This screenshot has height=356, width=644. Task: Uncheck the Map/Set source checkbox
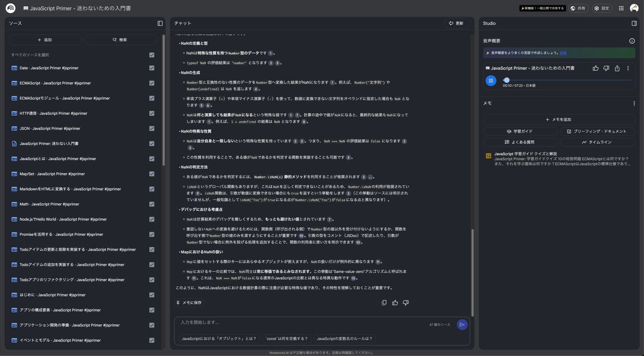[x=152, y=174]
